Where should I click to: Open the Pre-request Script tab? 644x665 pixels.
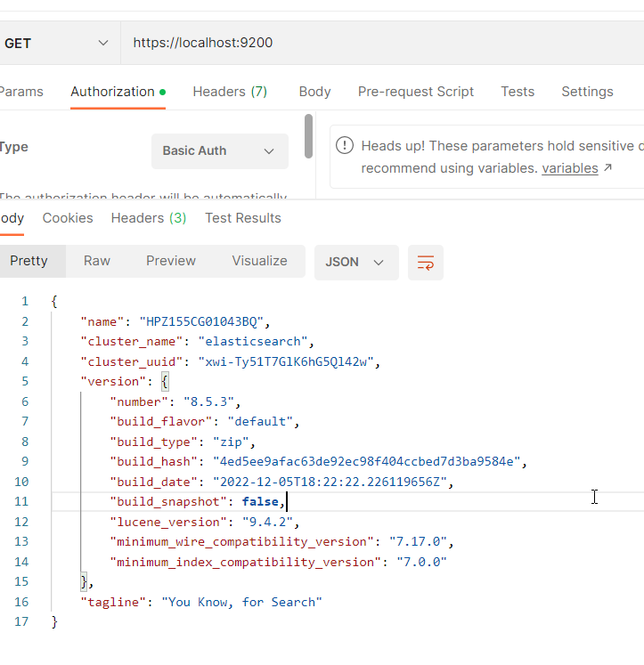[x=416, y=92]
